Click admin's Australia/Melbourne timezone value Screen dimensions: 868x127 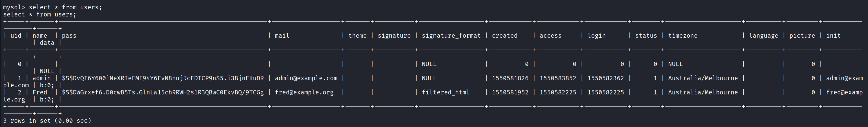pyautogui.click(x=703, y=78)
